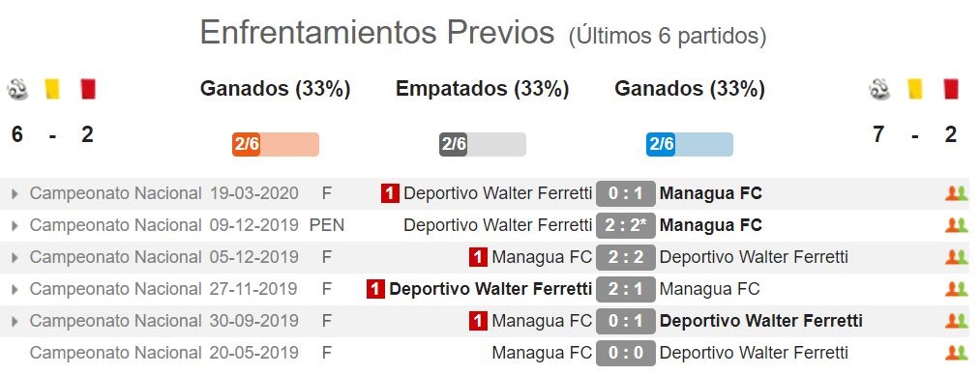This screenshot has height=375, width=980.
Task: Click red card badge on 27-11-2019 match
Action: coord(375,289)
